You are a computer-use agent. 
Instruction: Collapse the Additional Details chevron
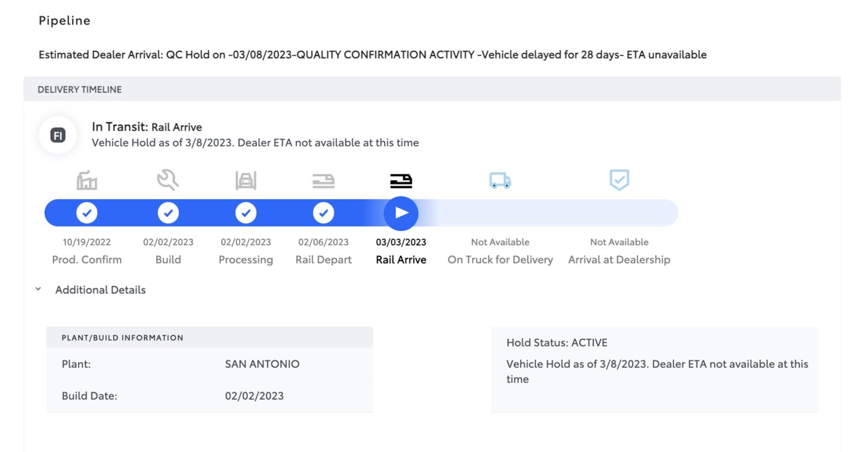[x=39, y=289]
